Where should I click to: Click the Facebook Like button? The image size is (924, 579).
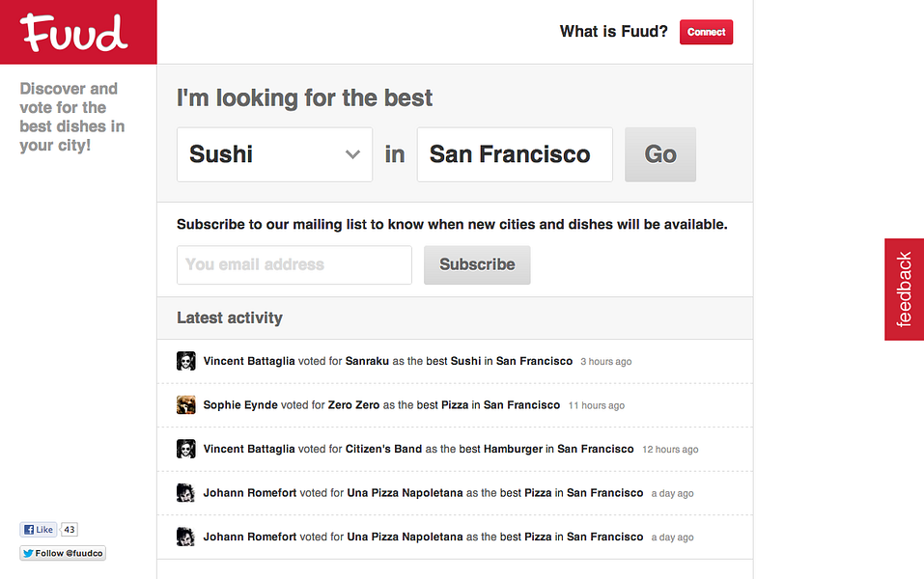(x=39, y=530)
